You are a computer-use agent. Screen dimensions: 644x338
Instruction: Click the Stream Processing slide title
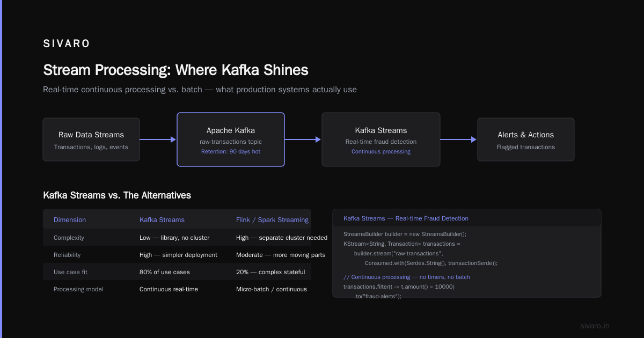pos(175,70)
